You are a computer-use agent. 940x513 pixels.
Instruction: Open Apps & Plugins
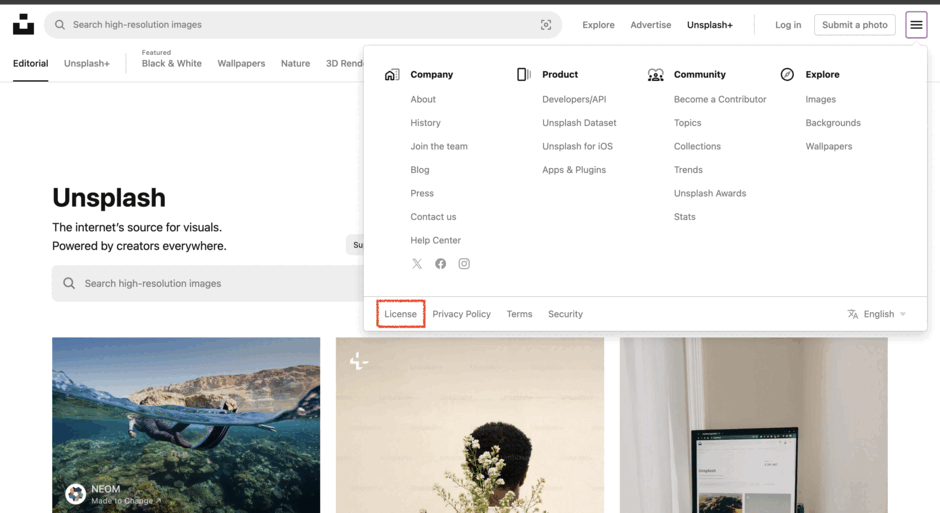click(574, 170)
